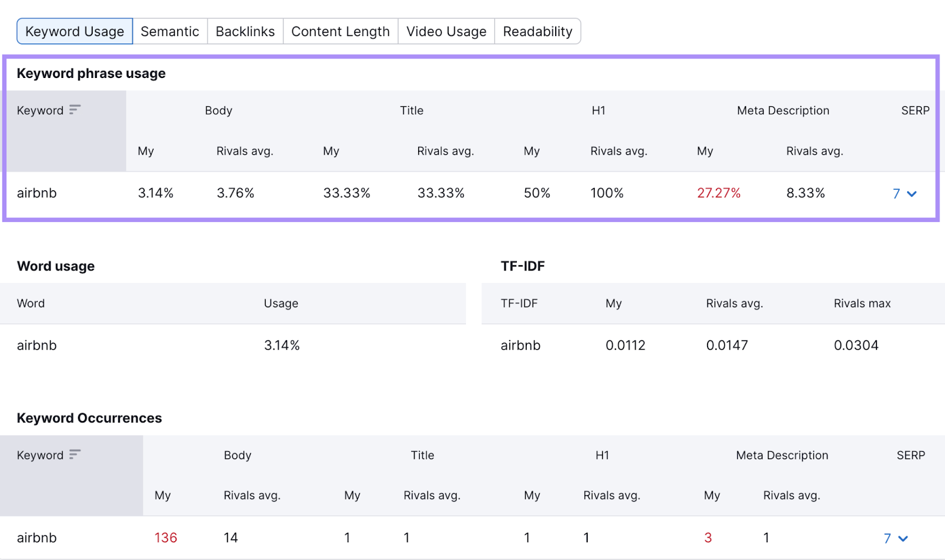
Task: Open the SERP '7' link in phrase usage table
Action: pos(896,193)
